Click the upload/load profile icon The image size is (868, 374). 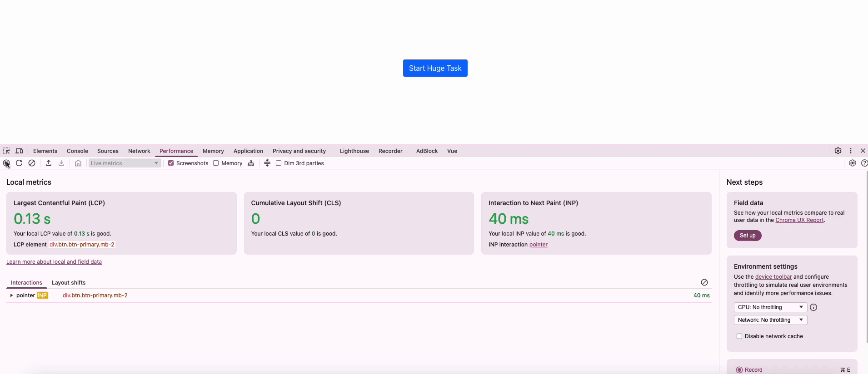(49, 163)
